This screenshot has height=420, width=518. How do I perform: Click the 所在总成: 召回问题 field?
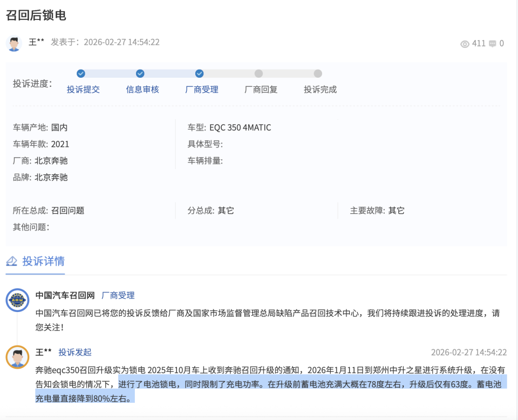pyautogui.click(x=49, y=211)
